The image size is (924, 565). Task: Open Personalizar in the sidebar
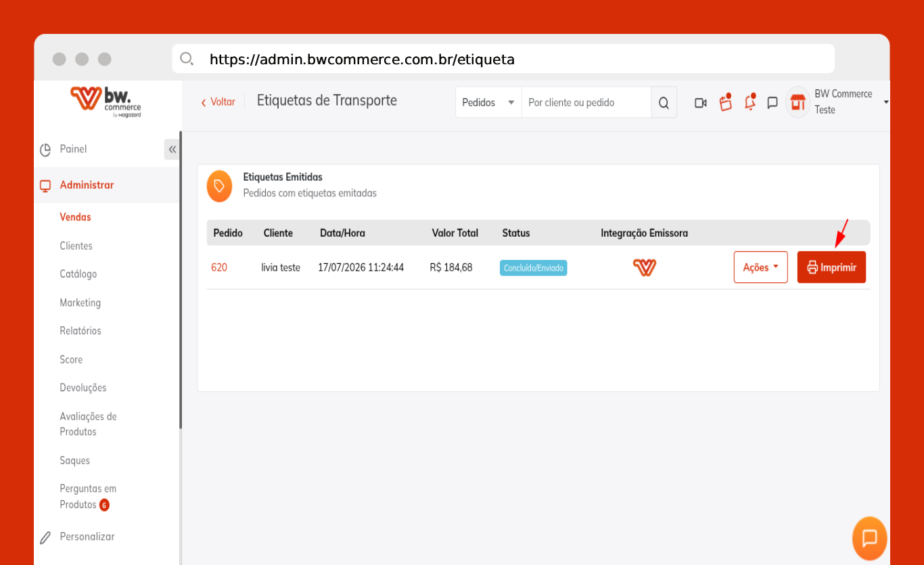point(87,537)
